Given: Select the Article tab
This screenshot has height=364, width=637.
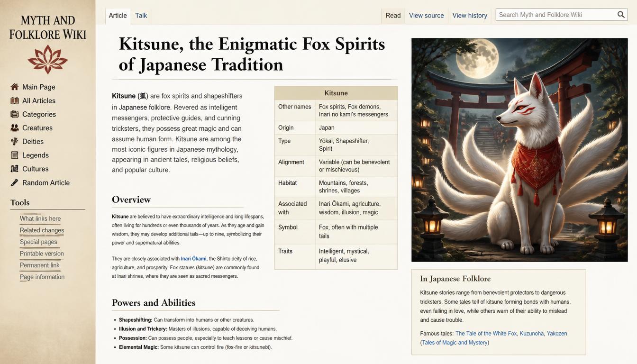Looking at the screenshot, I should [118, 16].
